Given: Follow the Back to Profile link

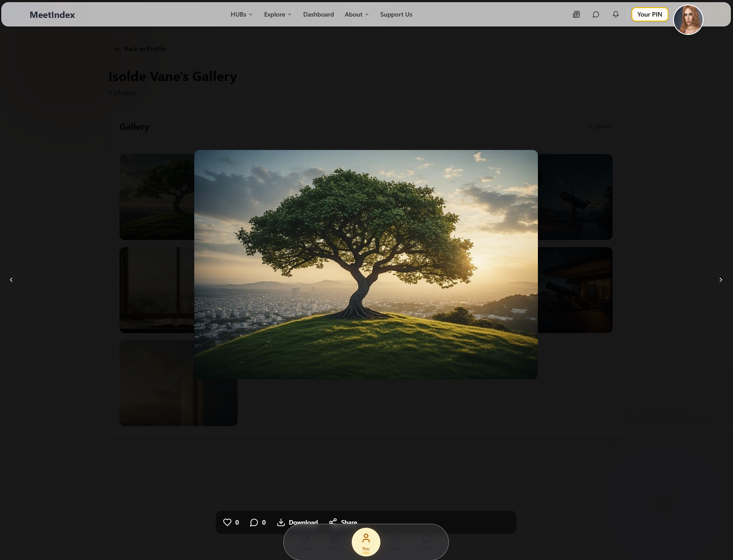Looking at the screenshot, I should coord(140,49).
